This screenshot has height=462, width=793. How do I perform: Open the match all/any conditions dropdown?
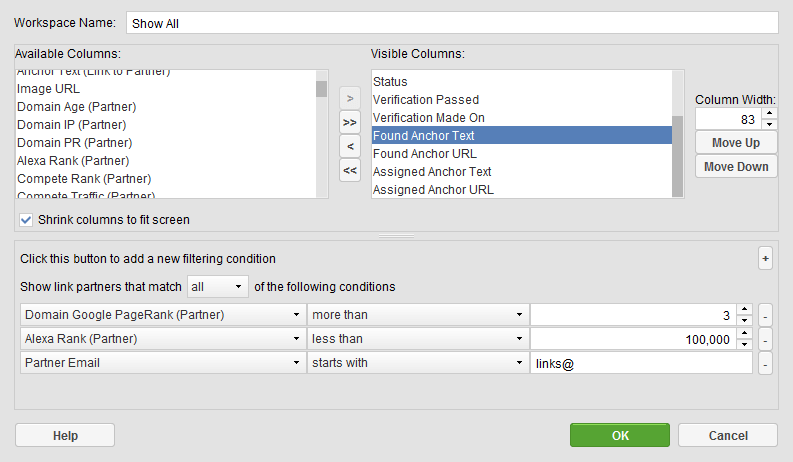coord(217,287)
